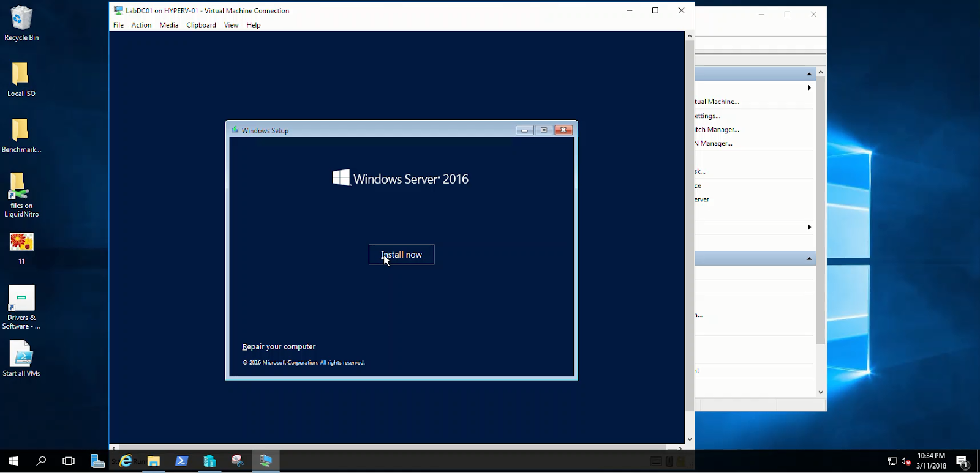The width and height of the screenshot is (980, 473).
Task: Maximize the Windows Setup dialog
Action: (x=544, y=130)
